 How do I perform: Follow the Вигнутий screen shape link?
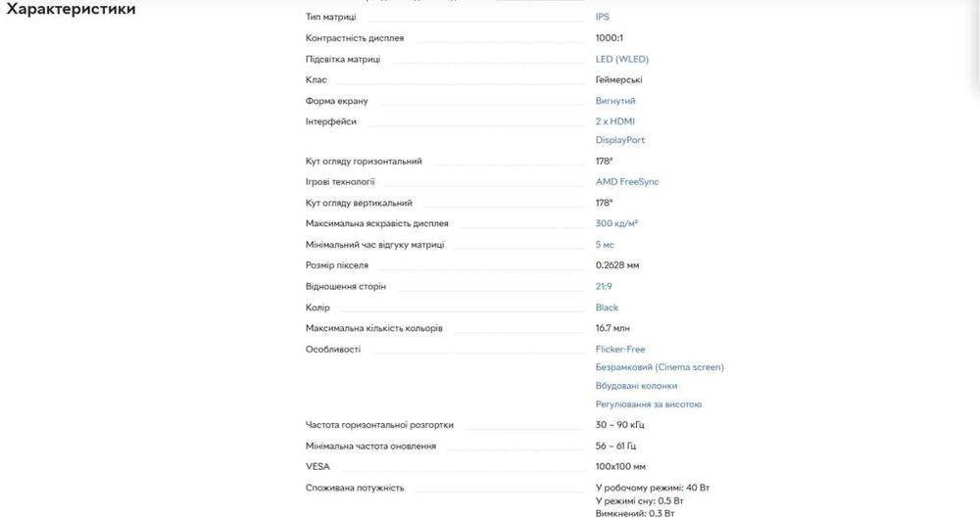pyautogui.click(x=615, y=101)
